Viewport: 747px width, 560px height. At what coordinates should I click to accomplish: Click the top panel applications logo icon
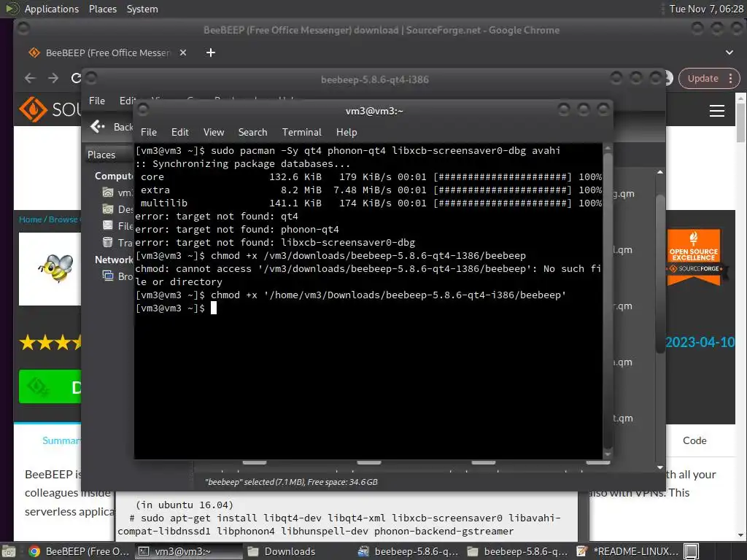coord(12,9)
